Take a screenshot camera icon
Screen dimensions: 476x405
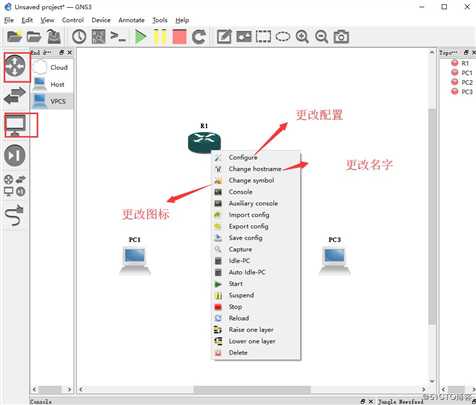pos(341,37)
